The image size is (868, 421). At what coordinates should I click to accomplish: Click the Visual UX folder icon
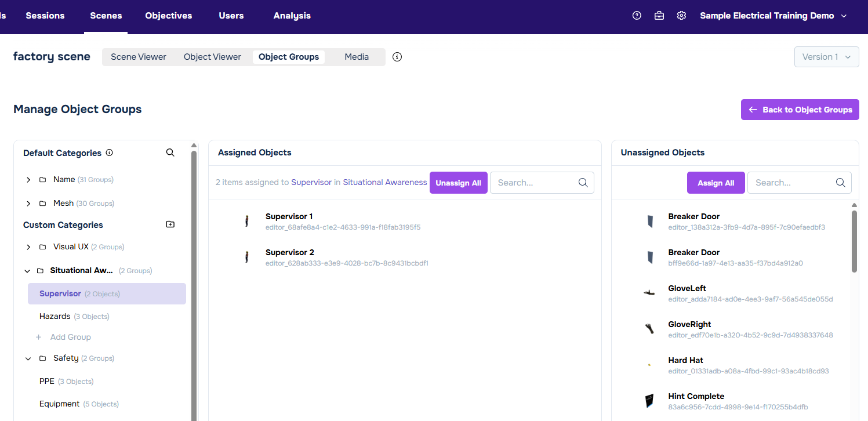(42, 247)
